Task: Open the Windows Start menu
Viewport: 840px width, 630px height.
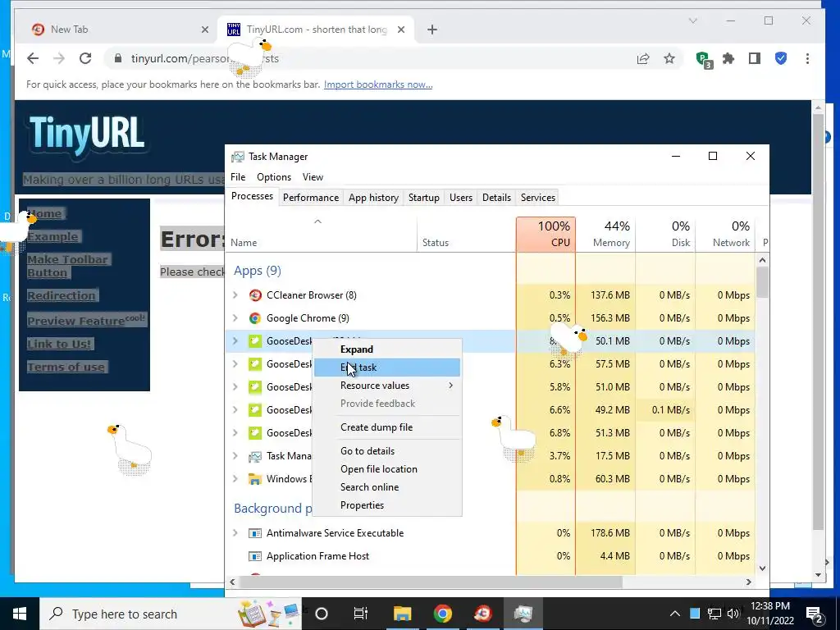Action: click(20, 614)
